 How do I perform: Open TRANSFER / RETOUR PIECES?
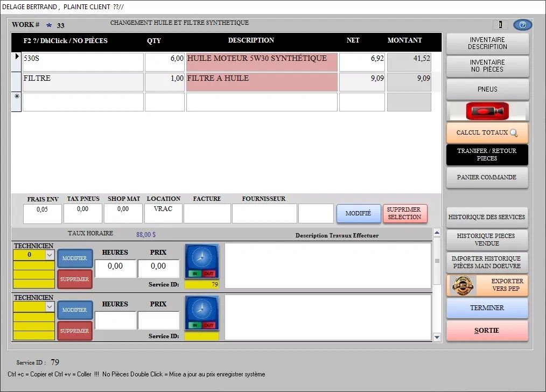coord(487,155)
